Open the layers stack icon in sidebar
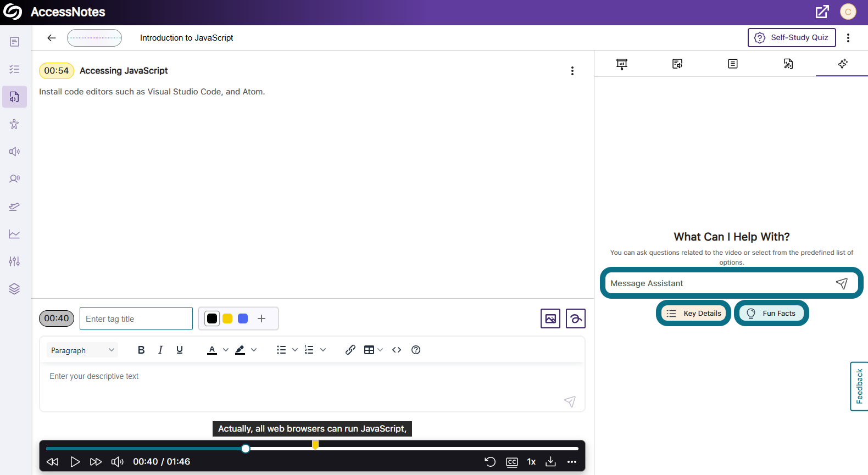 pyautogui.click(x=14, y=289)
